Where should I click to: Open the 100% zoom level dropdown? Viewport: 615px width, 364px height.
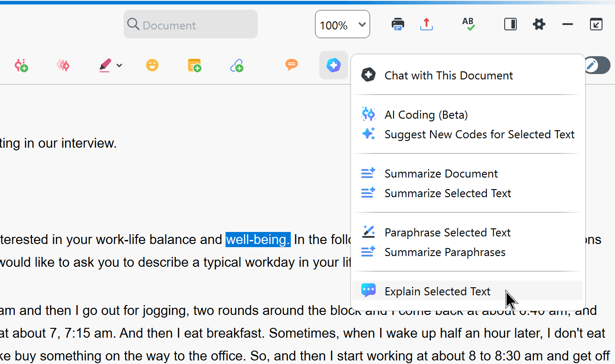pos(343,24)
